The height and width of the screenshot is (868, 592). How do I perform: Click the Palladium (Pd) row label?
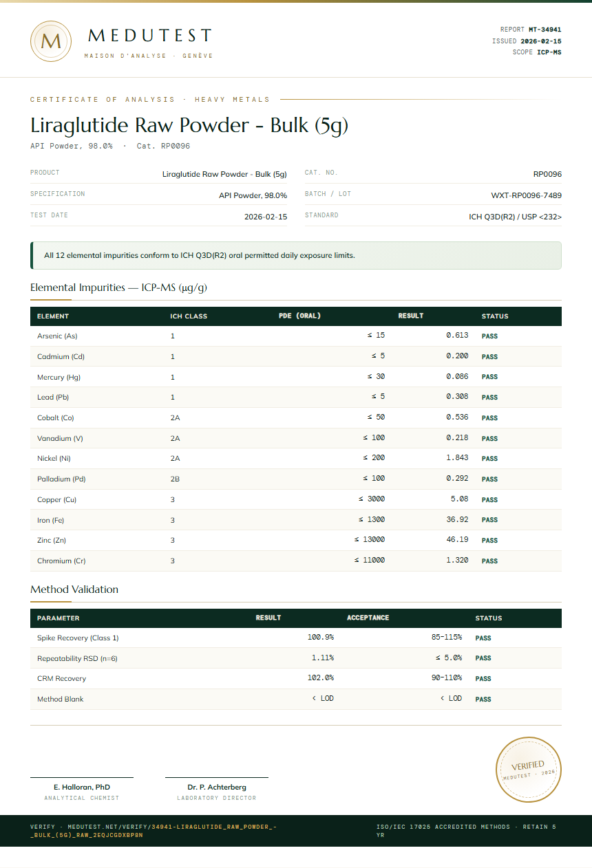tap(61, 479)
